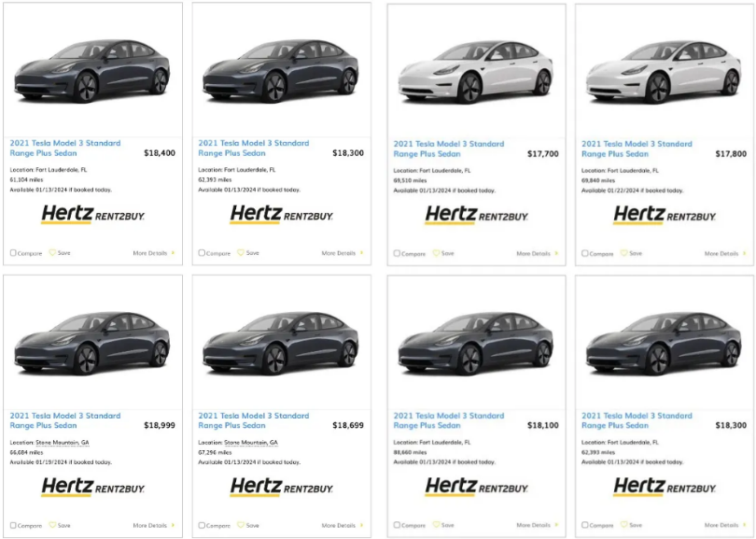Image resolution: width=756 pixels, height=539 pixels.
Task: Click More Details on the $18,699 card
Action: click(343, 525)
